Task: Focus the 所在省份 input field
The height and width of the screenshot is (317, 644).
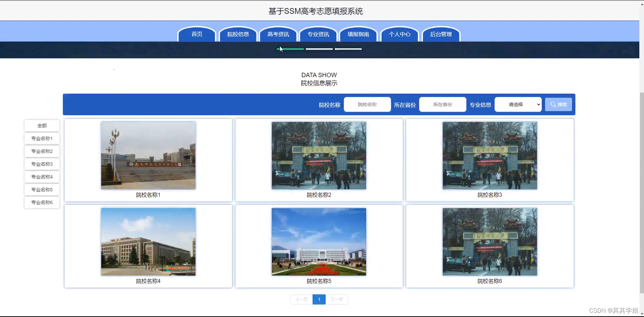Action: point(443,105)
